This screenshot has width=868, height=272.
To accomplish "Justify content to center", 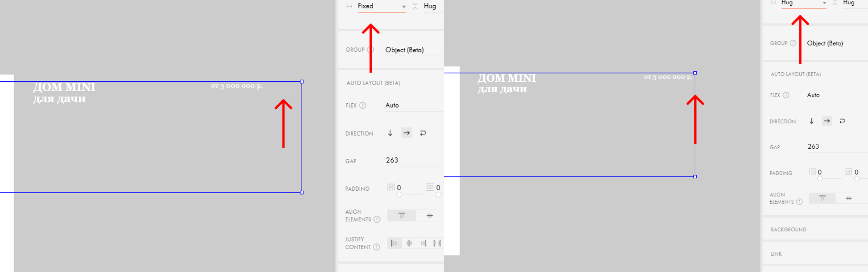I will [x=409, y=243].
